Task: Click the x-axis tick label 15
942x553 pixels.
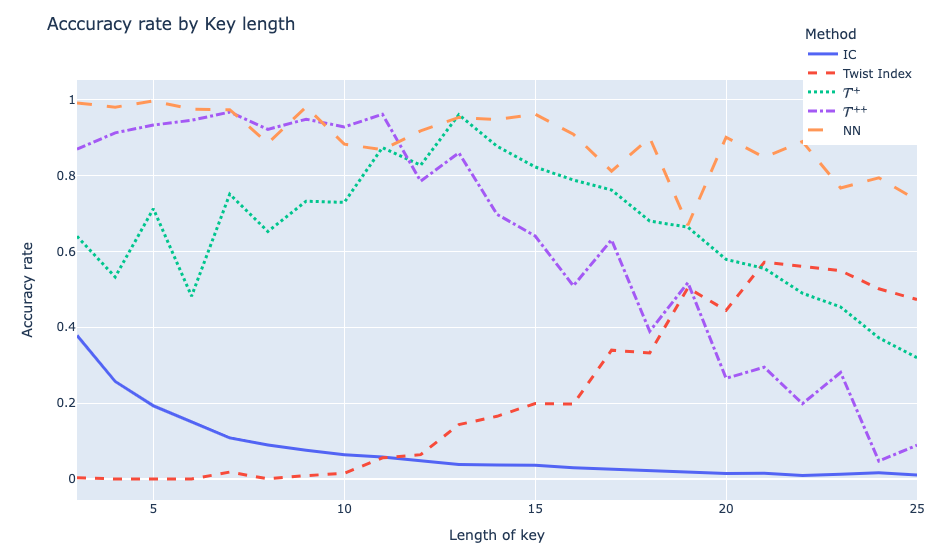Action: click(535, 508)
